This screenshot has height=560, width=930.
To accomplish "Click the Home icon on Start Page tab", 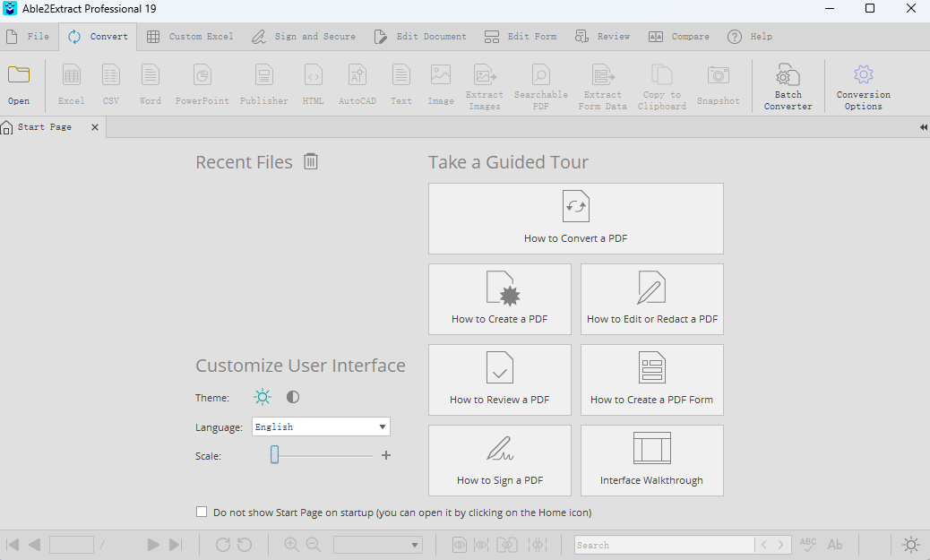I will pyautogui.click(x=7, y=127).
